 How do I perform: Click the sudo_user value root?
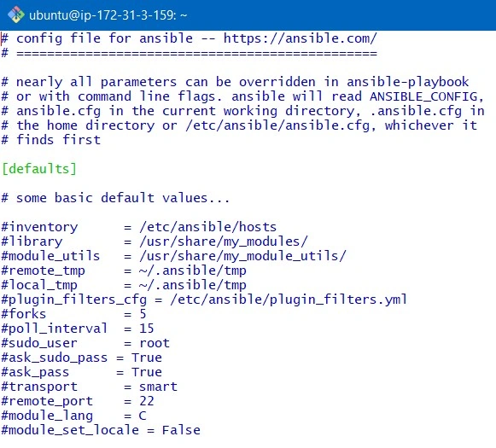click(155, 343)
